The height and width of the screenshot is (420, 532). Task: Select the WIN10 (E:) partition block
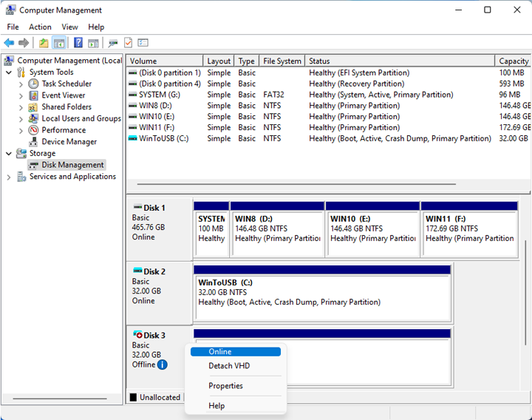tap(372, 228)
